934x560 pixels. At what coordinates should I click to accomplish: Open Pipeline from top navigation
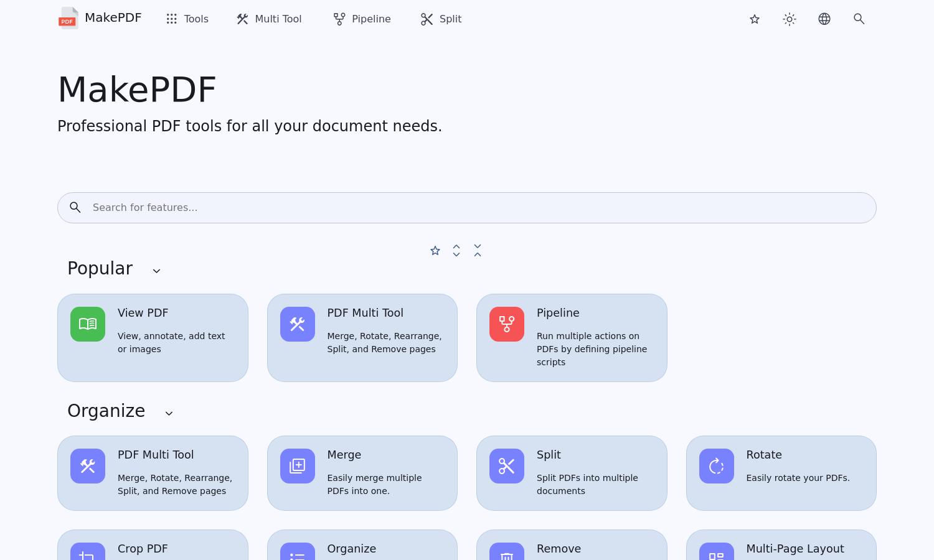coord(362,19)
